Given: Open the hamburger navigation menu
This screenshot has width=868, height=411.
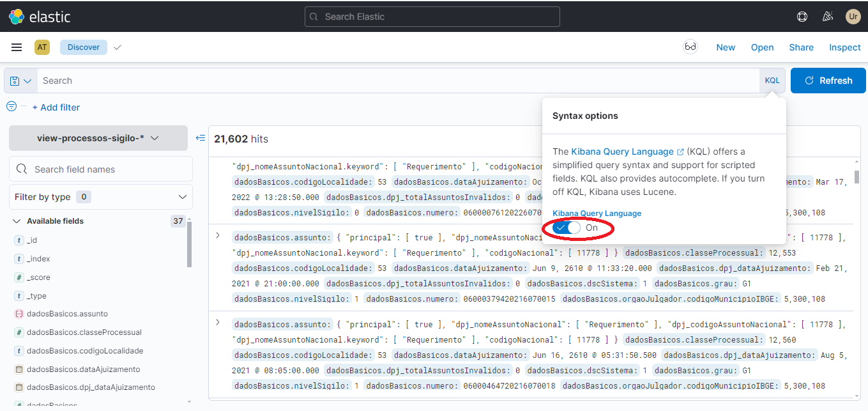Looking at the screenshot, I should coord(17,47).
